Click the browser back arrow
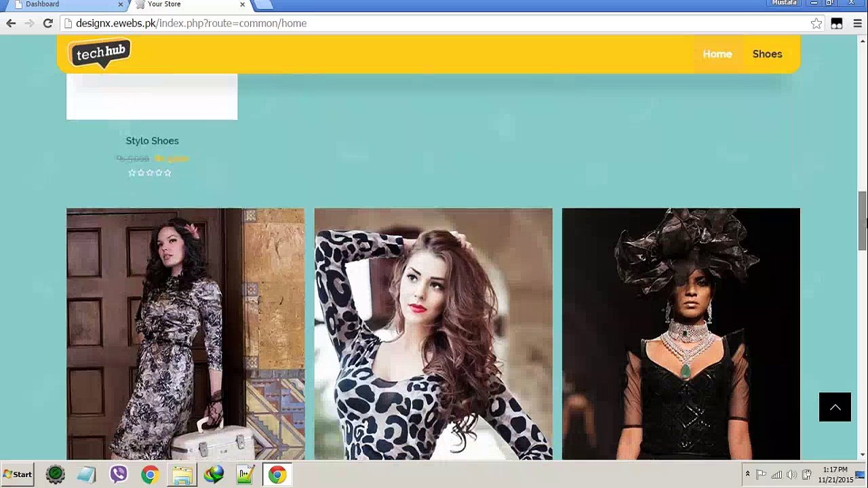Viewport: 868px width, 488px height. point(11,23)
